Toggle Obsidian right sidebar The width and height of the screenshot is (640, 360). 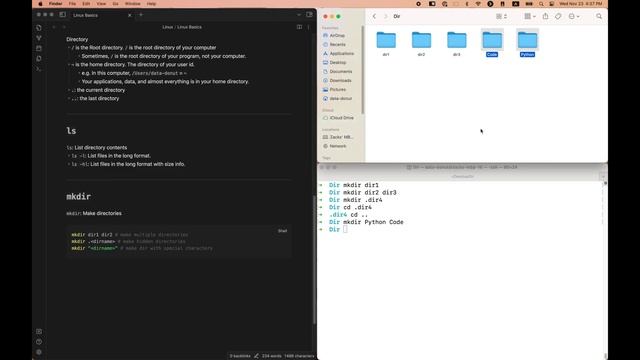(x=309, y=15)
